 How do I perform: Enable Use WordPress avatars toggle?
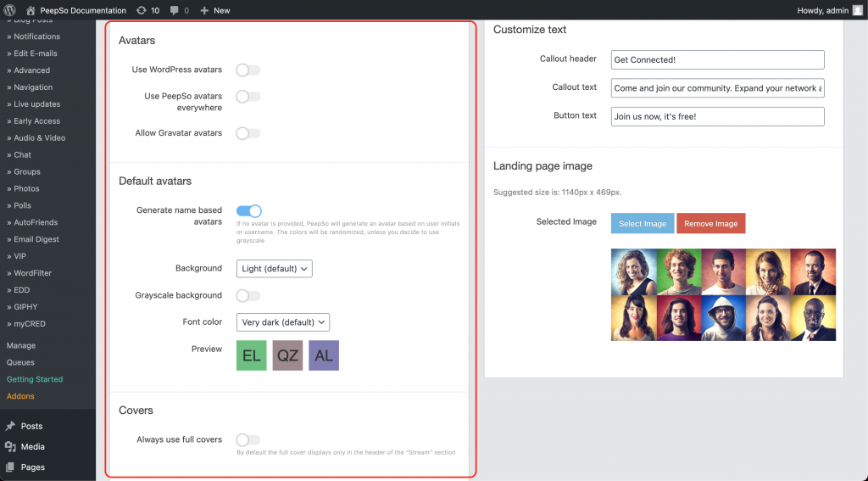[x=248, y=70]
